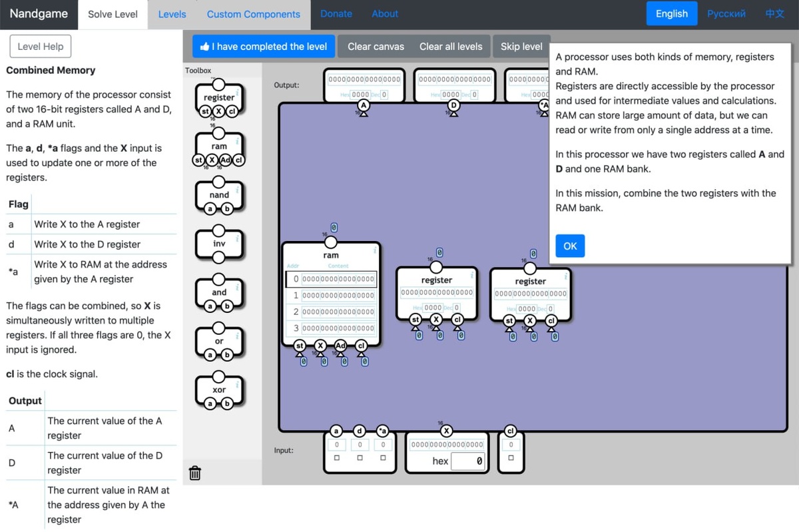Click the Skip level button
The image size is (799, 532).
(x=521, y=47)
